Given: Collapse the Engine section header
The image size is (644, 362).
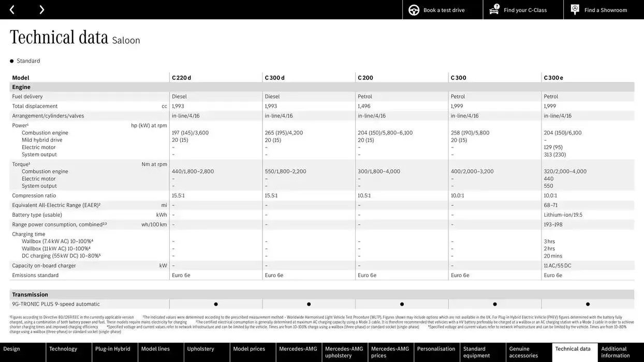Looking at the screenshot, I should click(21, 86).
